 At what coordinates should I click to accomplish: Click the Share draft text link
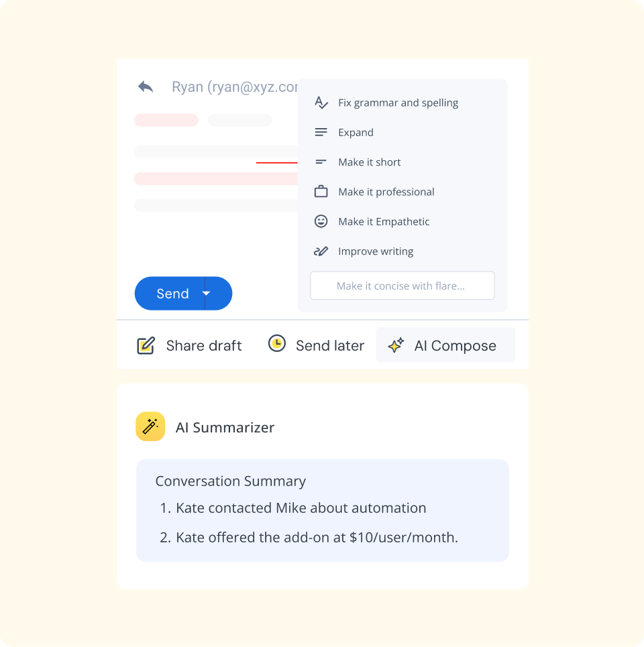(204, 346)
